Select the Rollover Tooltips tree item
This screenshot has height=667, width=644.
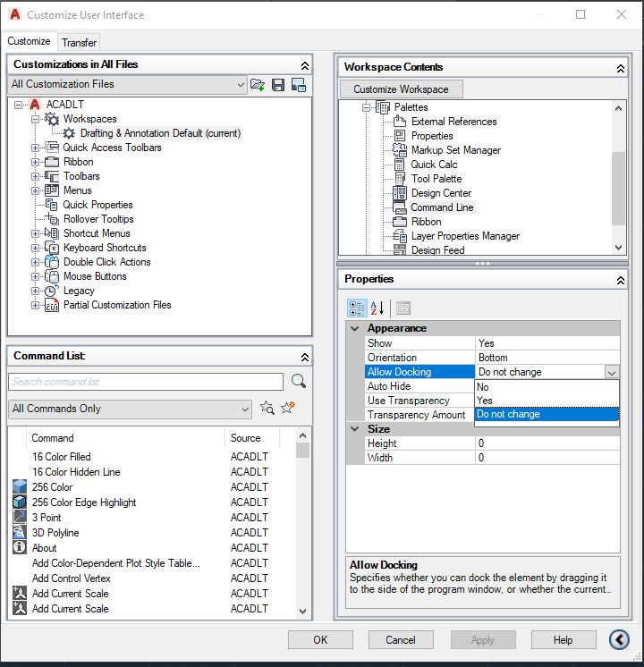click(x=98, y=219)
